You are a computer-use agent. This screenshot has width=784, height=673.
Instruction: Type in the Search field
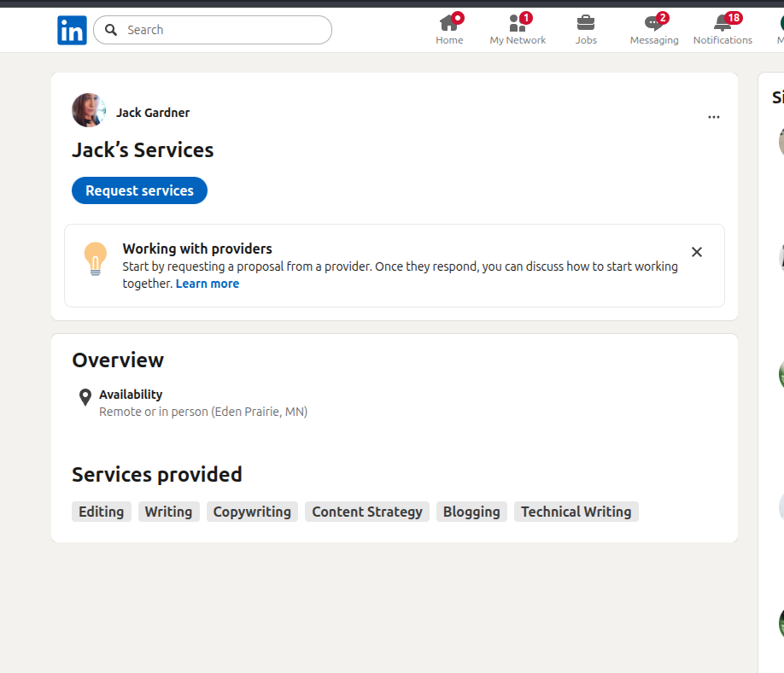tap(222, 30)
